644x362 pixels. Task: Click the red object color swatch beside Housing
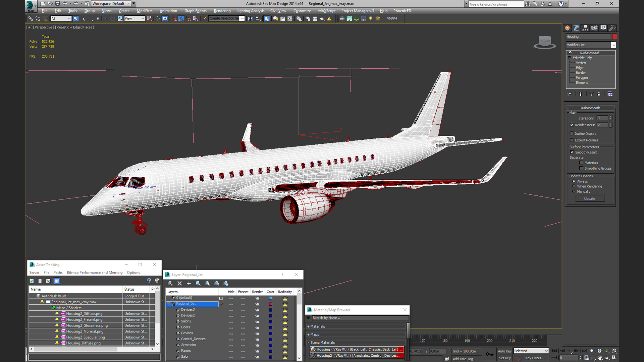[x=614, y=37]
